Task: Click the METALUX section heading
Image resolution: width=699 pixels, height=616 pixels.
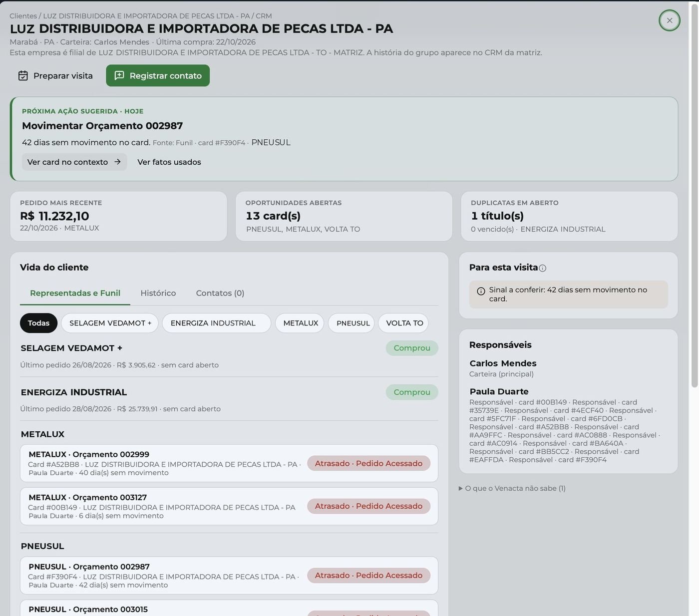Action: click(42, 434)
